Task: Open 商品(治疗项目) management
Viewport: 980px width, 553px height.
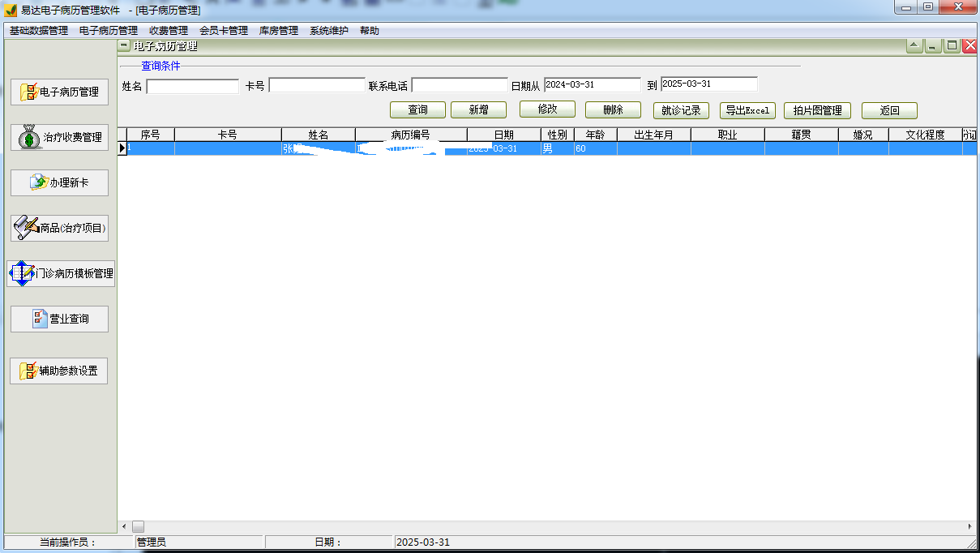Action: click(58, 228)
